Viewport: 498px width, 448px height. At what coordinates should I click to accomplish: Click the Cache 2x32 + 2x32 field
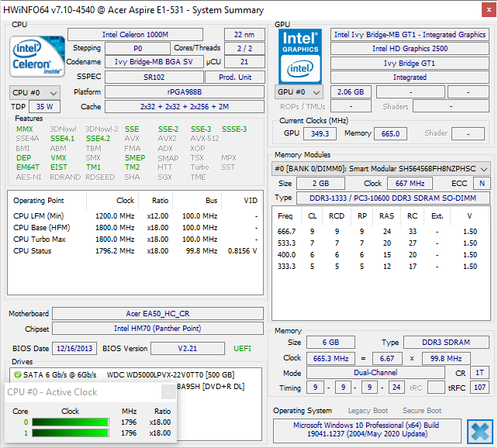pos(185,107)
